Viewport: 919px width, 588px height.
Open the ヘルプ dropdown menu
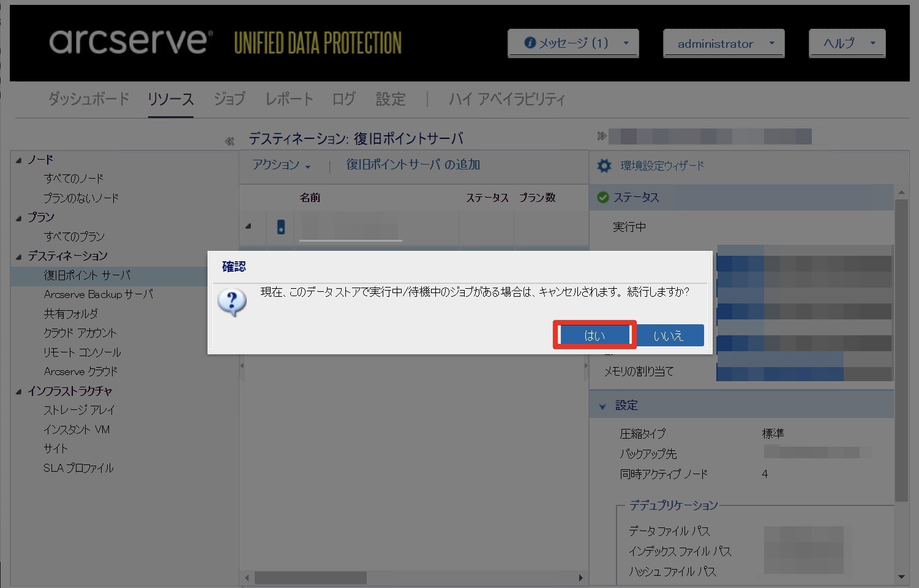[x=847, y=43]
